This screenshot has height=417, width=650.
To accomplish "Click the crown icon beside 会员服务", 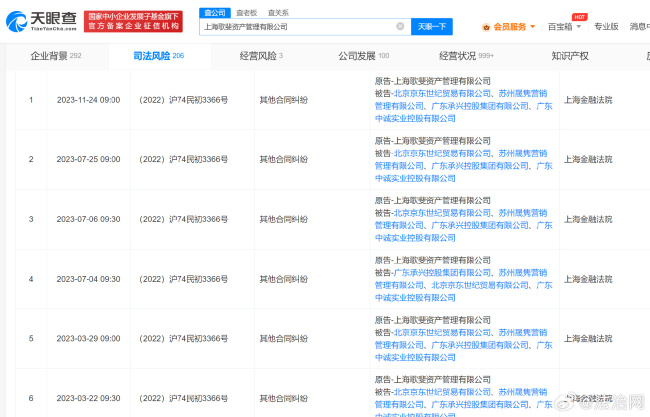I will pos(486,27).
